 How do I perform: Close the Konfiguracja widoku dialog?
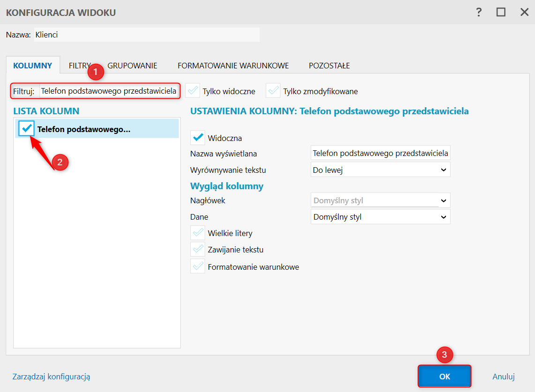point(524,13)
